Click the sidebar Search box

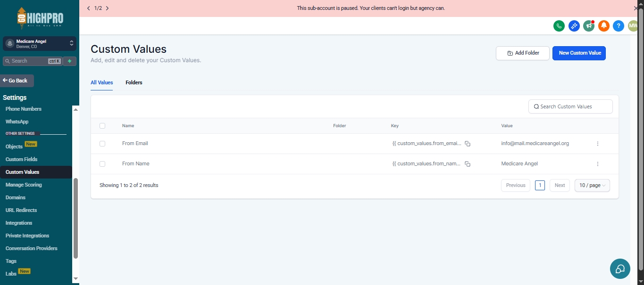pos(32,61)
